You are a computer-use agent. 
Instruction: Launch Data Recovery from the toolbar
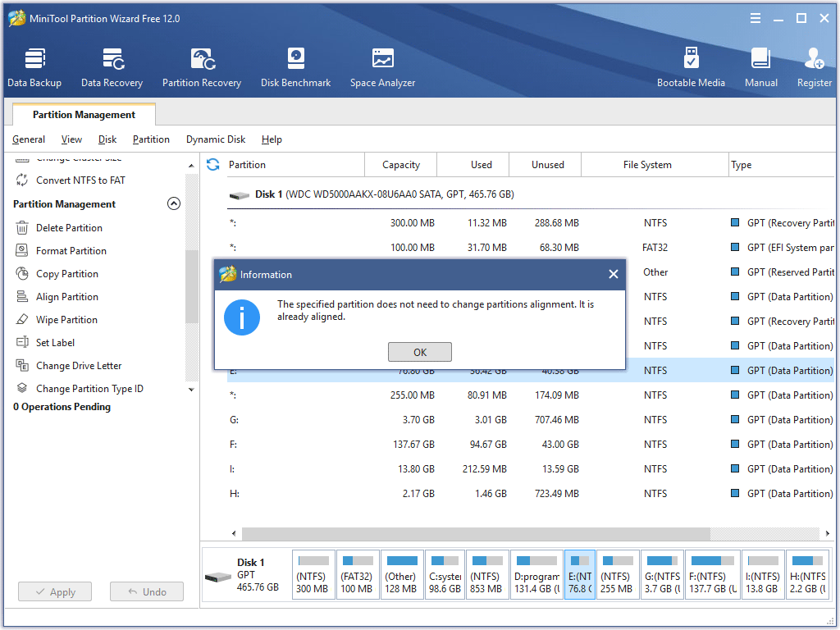(112, 67)
